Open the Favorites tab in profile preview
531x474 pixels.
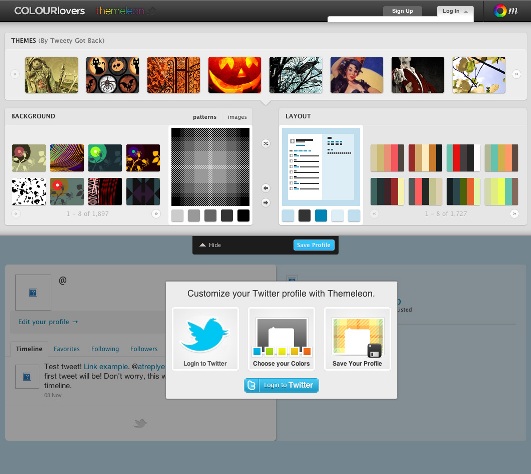click(66, 349)
